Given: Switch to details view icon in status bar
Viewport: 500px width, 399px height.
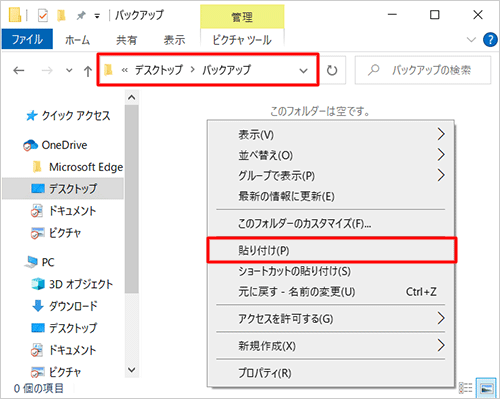Looking at the screenshot, I should pyautogui.click(x=465, y=388).
